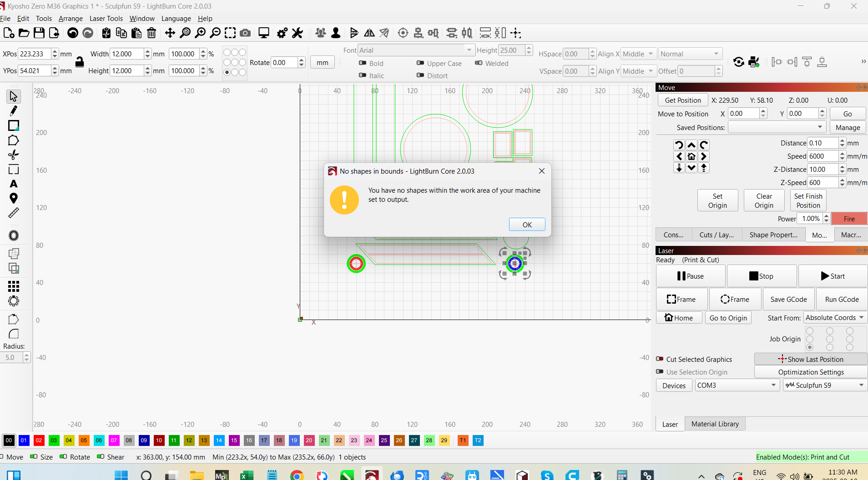The height and width of the screenshot is (480, 868).
Task: Click the Camera capture icon
Action: pyautogui.click(x=245, y=33)
